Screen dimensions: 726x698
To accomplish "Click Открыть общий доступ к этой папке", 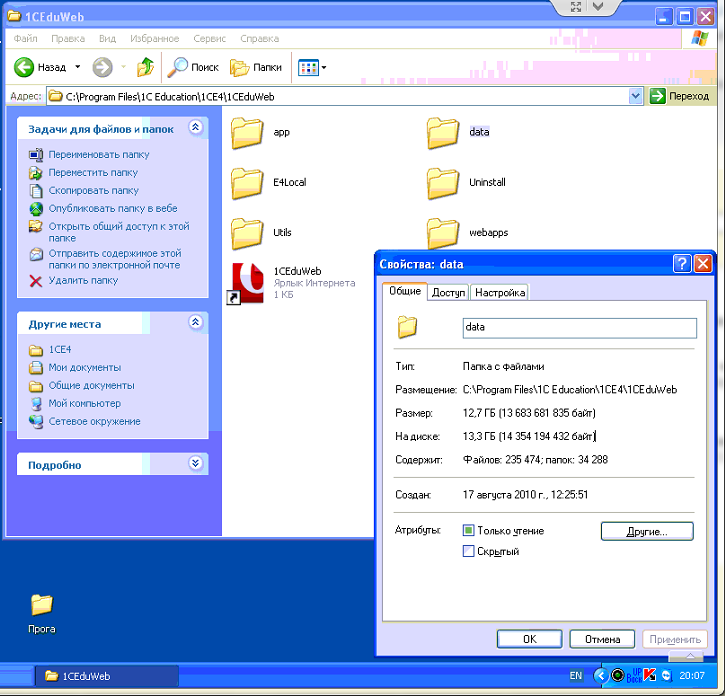I will pos(119,232).
